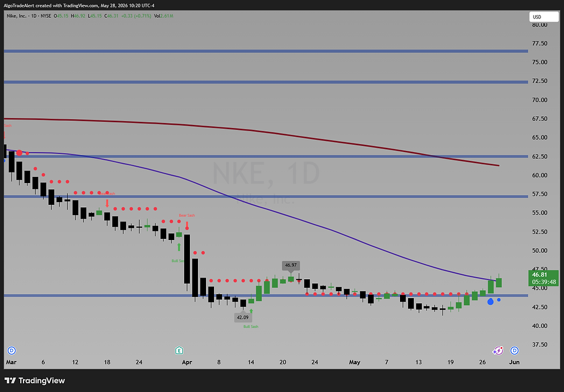The width and height of the screenshot is (564, 392).
Task: Click the earnings 'E' icon near April
Action: pyautogui.click(x=179, y=351)
